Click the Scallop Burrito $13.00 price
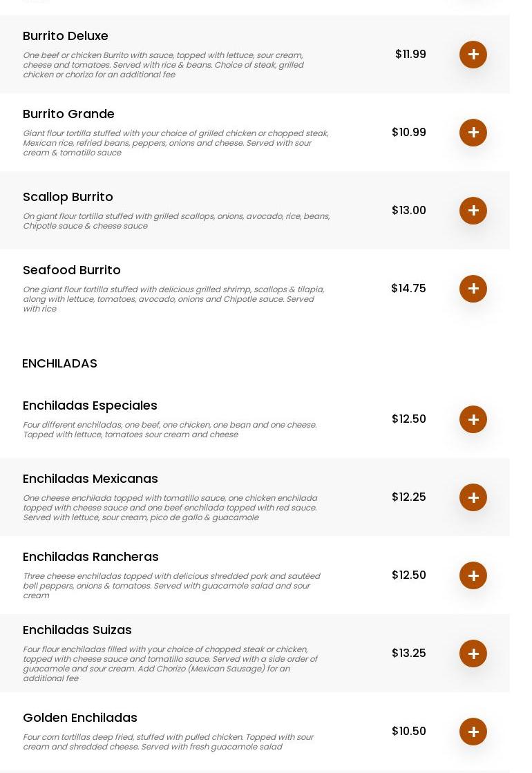 [x=409, y=210]
